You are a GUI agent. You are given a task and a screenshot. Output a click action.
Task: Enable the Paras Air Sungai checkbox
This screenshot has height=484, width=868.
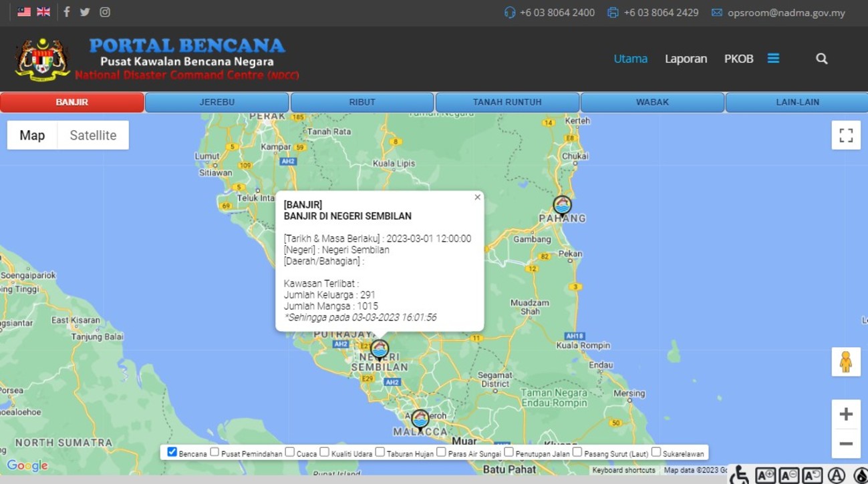coord(441,452)
